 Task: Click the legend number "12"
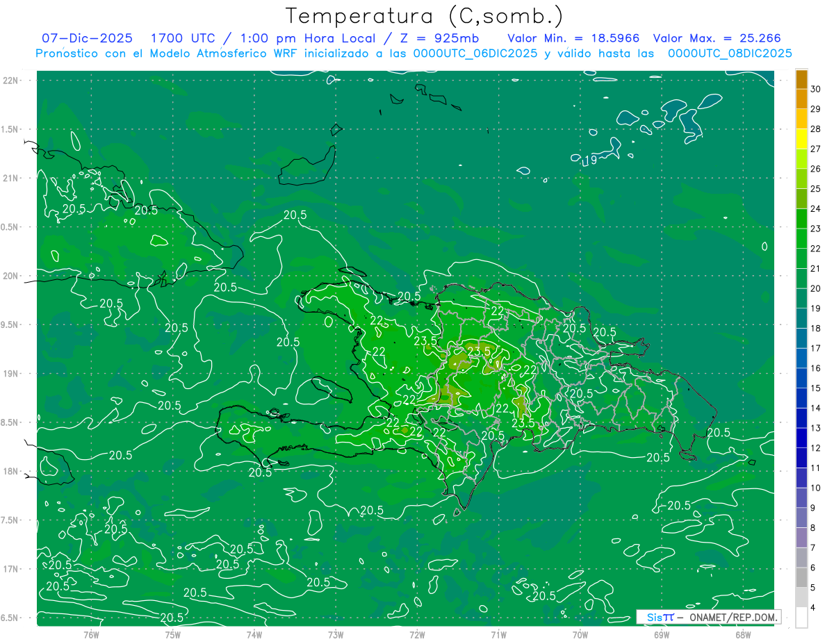point(816,447)
